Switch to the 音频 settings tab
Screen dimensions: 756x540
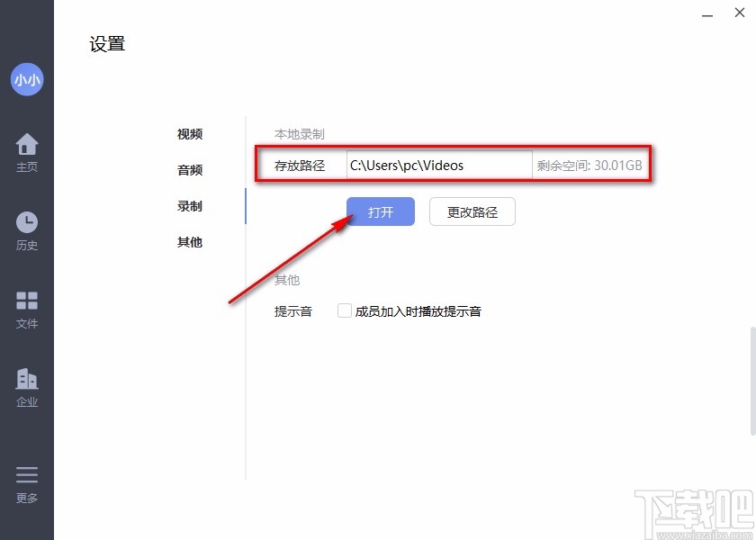pyautogui.click(x=189, y=170)
